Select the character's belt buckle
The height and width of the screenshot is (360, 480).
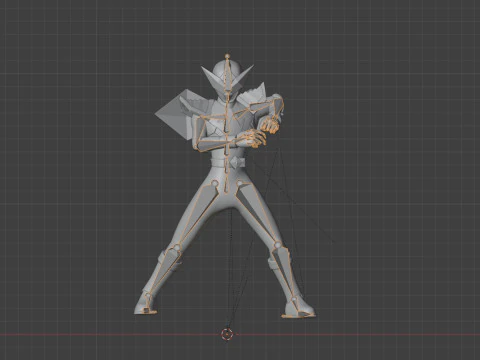click(236, 163)
